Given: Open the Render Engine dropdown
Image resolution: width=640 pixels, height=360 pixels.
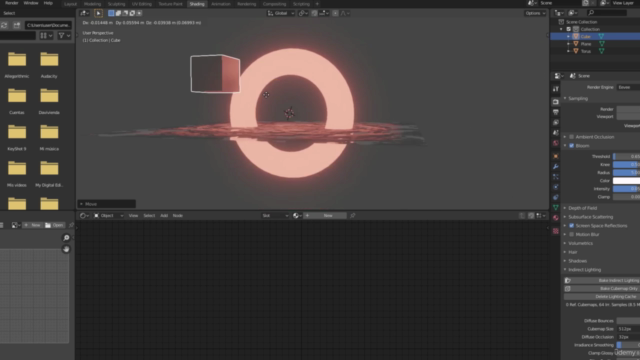Looking at the screenshot, I should pyautogui.click(x=628, y=87).
